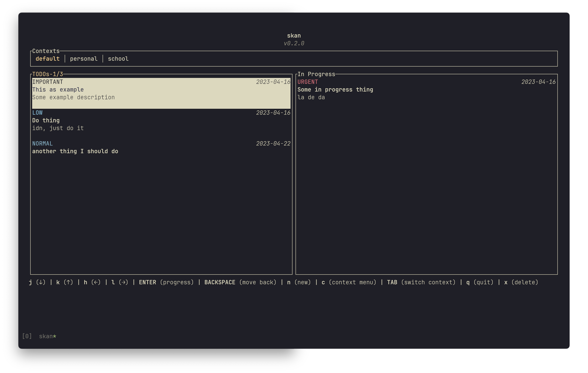Viewport: 588px width, 373px height.
Task: Click the q (quit) shortcut hint
Action: pos(480,282)
